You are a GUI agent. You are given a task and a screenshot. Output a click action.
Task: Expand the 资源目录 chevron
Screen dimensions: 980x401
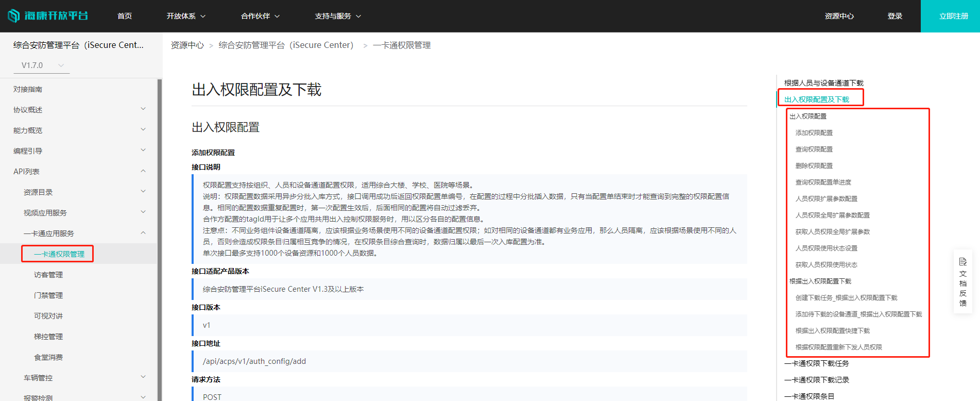click(143, 191)
